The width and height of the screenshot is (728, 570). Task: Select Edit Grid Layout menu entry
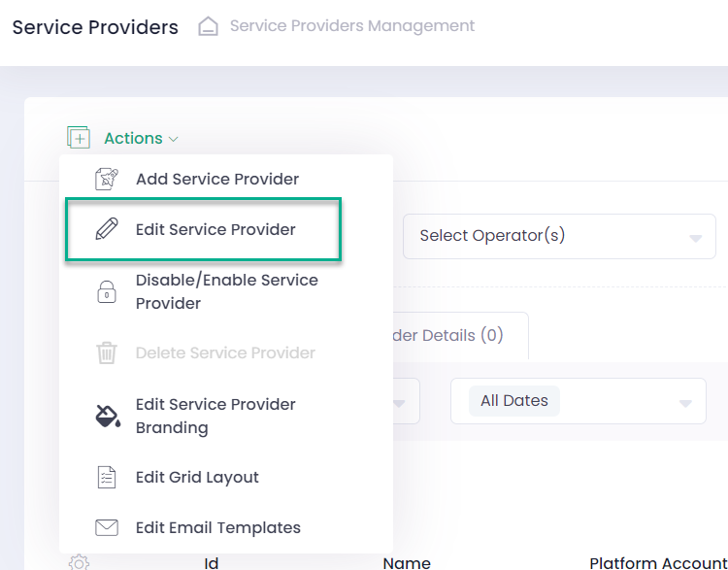point(197,477)
